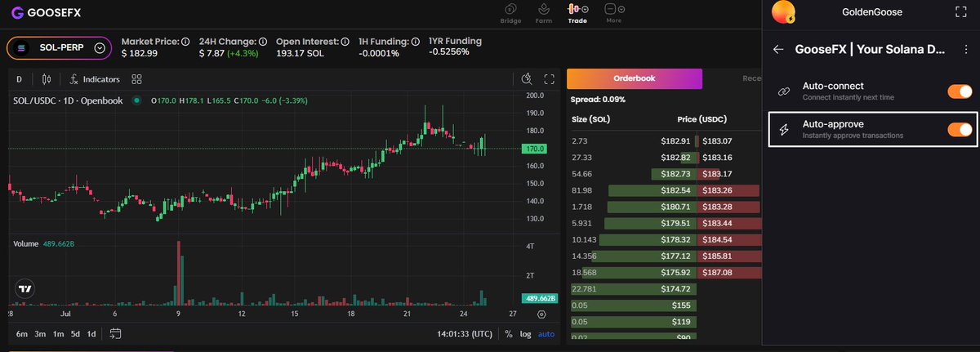The height and width of the screenshot is (352, 980).
Task: Turn off Auto-connect toggle
Action: tap(960, 91)
